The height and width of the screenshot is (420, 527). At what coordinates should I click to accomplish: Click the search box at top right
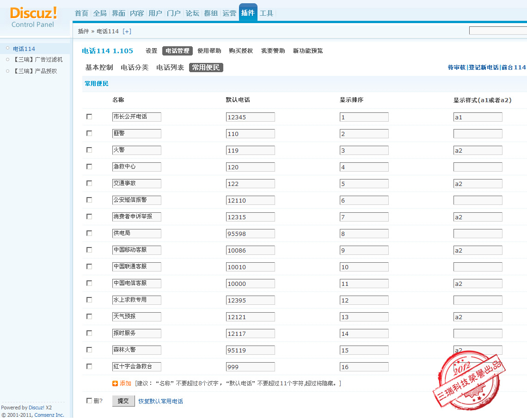497,31
